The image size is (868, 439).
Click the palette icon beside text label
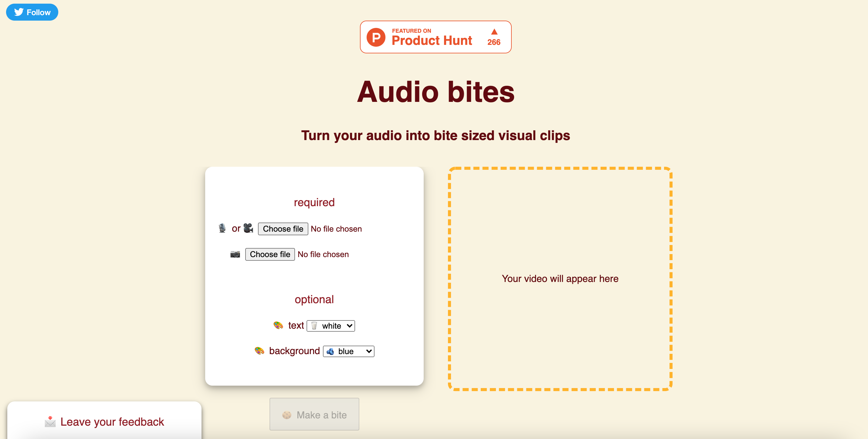tap(278, 325)
